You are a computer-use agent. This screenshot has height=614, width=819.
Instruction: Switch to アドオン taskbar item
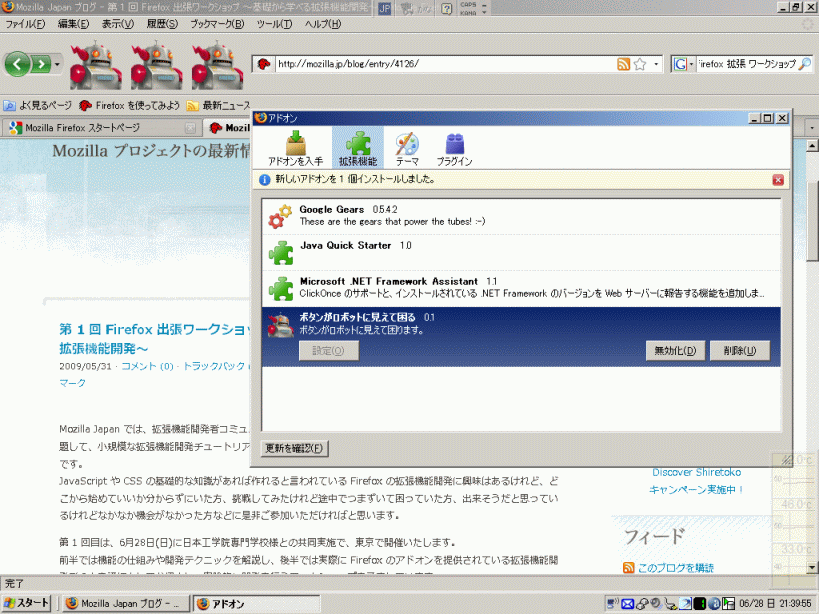click(256, 604)
